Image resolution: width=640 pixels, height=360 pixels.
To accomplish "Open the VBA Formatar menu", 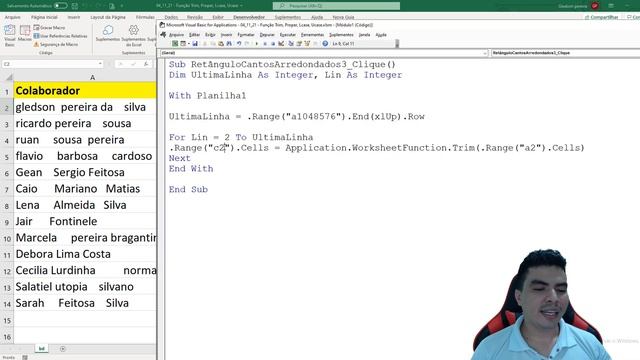I will (246, 35).
